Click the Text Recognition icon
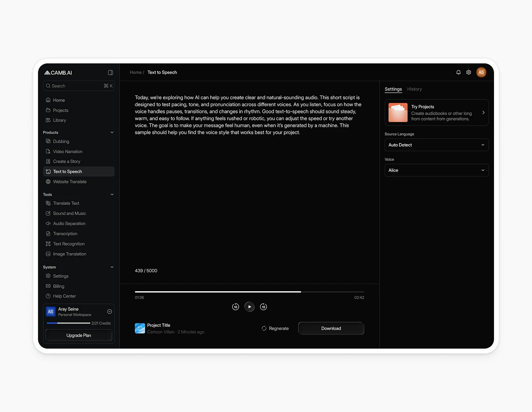The image size is (532, 412). (x=48, y=244)
